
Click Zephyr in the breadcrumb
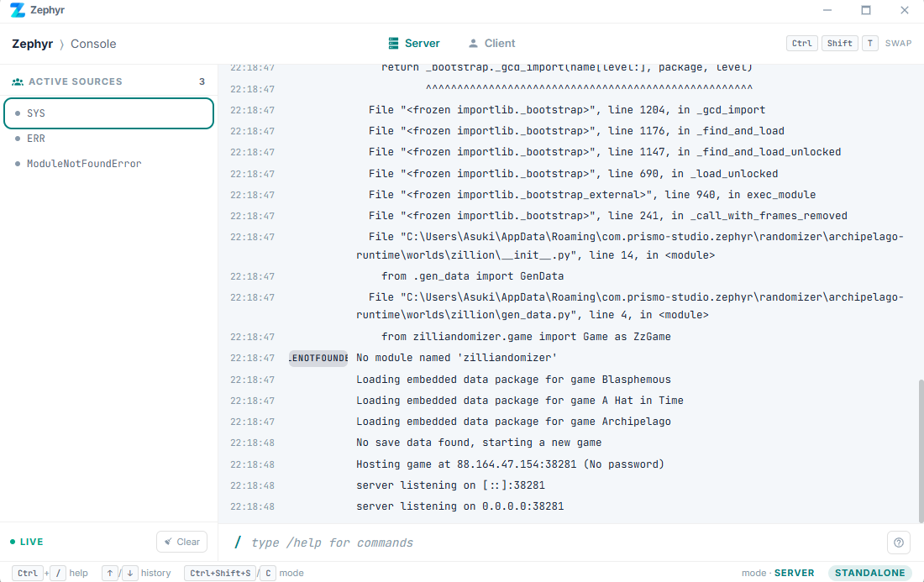(33, 44)
